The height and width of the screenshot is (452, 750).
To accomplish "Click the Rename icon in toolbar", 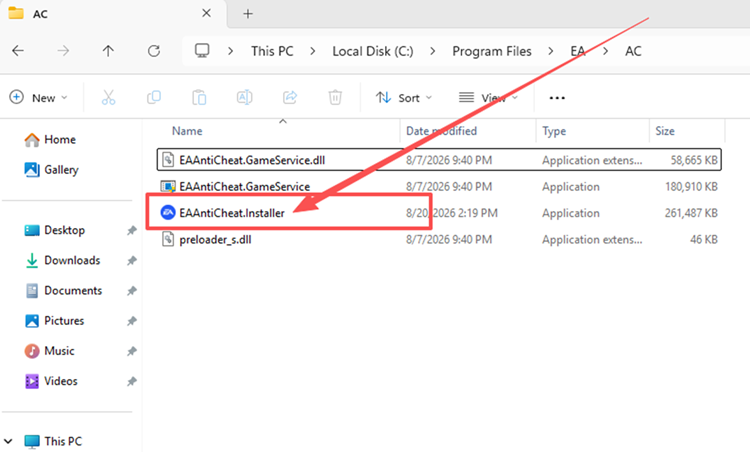I will [244, 98].
